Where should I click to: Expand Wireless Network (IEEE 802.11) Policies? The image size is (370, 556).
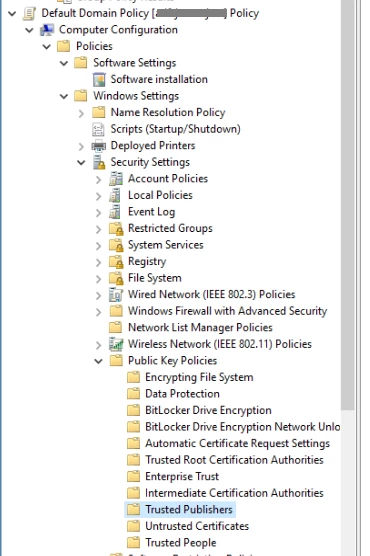(99, 345)
